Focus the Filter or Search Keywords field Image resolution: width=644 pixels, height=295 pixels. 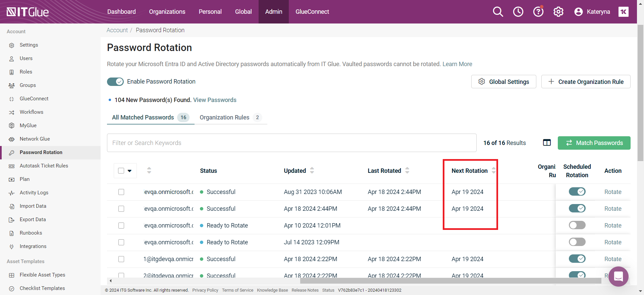click(x=291, y=143)
